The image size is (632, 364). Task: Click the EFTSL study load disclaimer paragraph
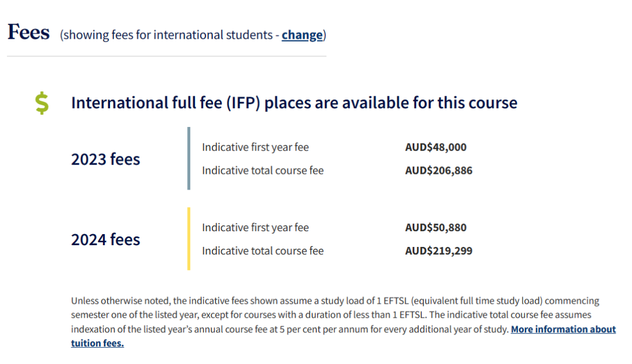[344, 322]
